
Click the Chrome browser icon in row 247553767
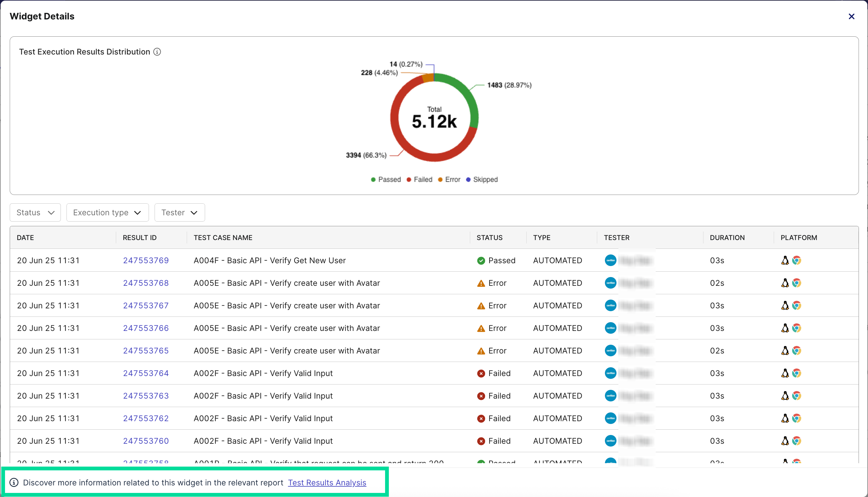(797, 306)
